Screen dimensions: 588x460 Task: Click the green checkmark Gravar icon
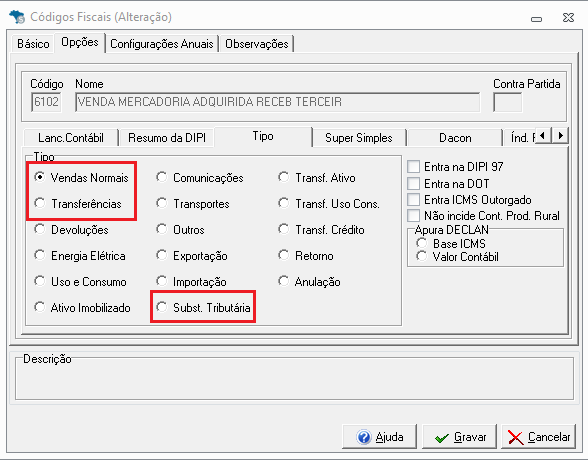coord(442,438)
